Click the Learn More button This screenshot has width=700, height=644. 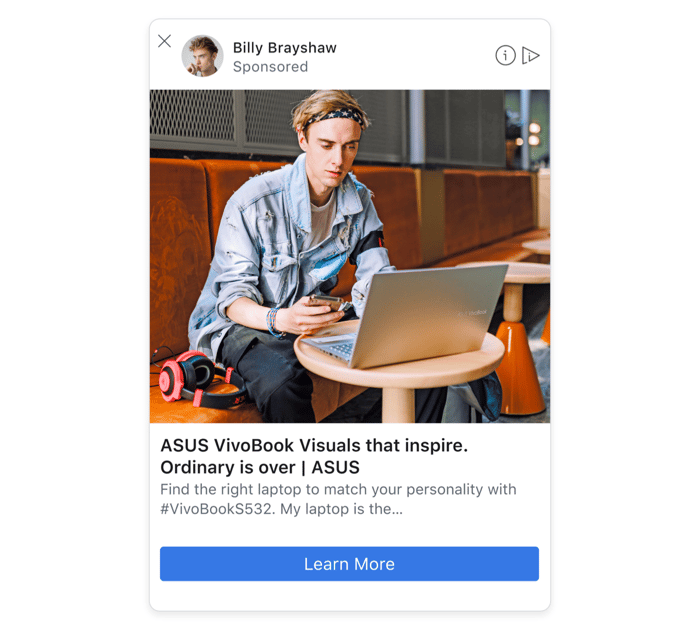(x=349, y=564)
